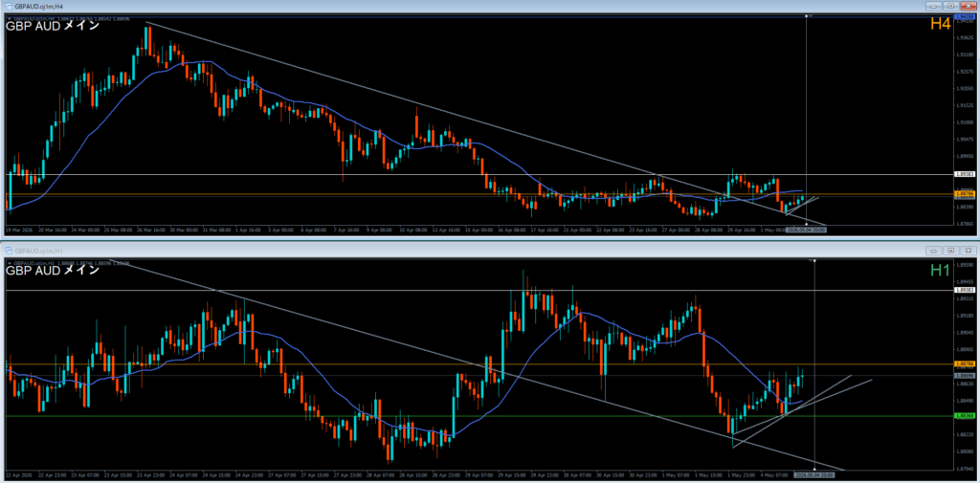Close the GBPAUD H4 chart window
The height and width of the screenshot is (483, 980).
coord(969,6)
